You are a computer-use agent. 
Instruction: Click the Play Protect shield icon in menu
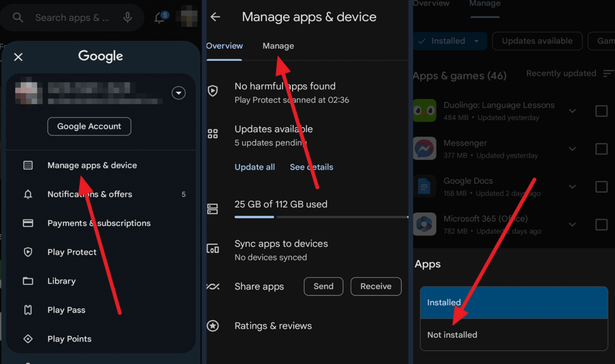(28, 252)
